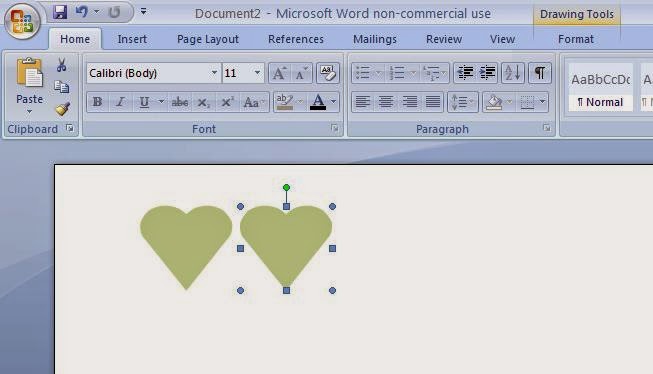The height and width of the screenshot is (374, 653).
Task: Open the Change Case menu
Action: pos(253,102)
